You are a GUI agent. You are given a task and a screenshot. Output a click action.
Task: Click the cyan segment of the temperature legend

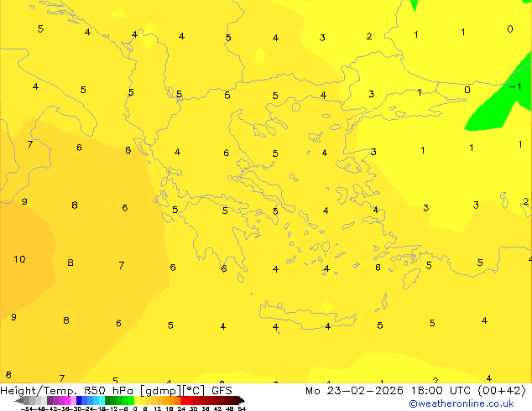coord(102,401)
